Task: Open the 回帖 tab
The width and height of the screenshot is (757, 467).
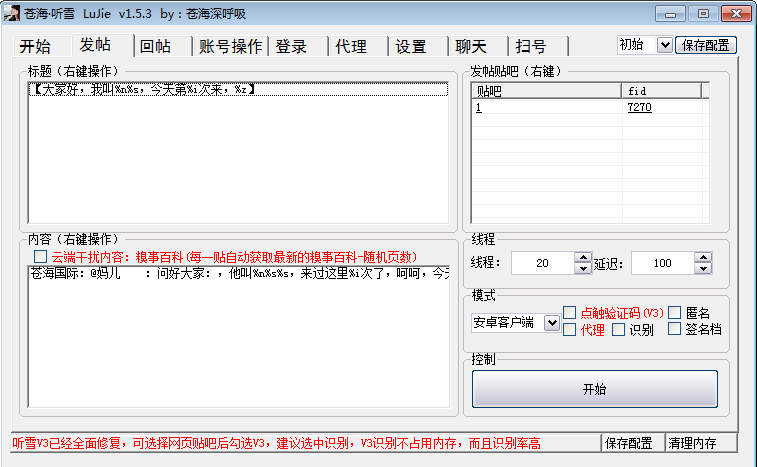Action: click(163, 47)
